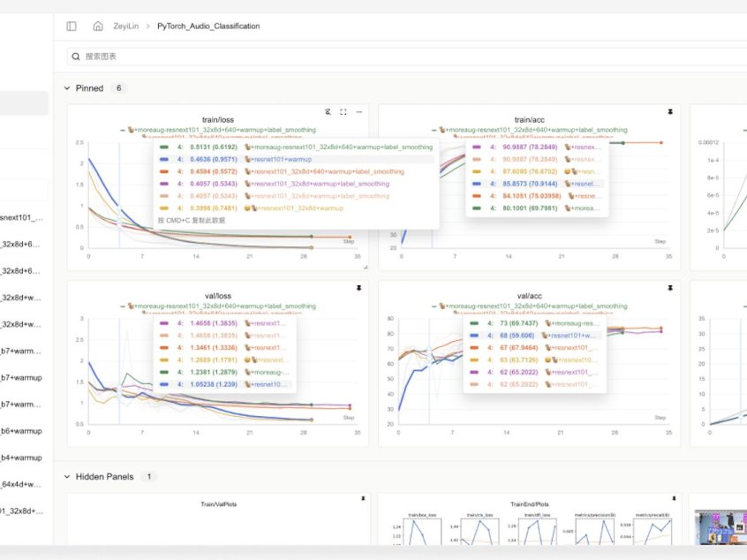Click the TrainEnd/Plots panel title

529,504
